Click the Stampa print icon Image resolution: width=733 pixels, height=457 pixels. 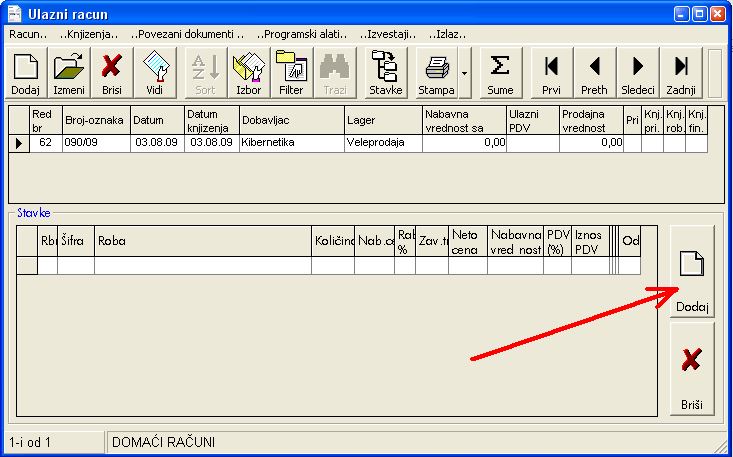[437, 73]
